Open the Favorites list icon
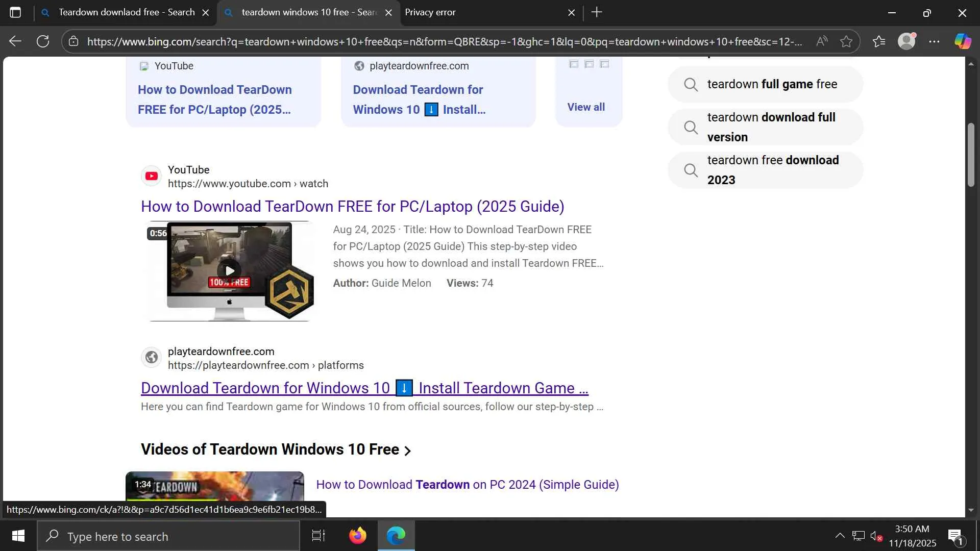Viewport: 980px width, 551px height. [878, 41]
